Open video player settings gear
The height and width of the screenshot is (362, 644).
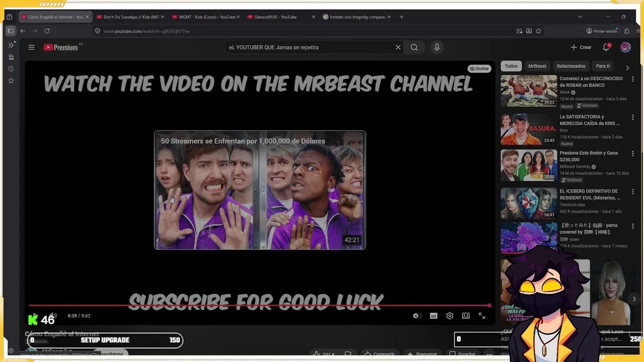click(x=450, y=316)
